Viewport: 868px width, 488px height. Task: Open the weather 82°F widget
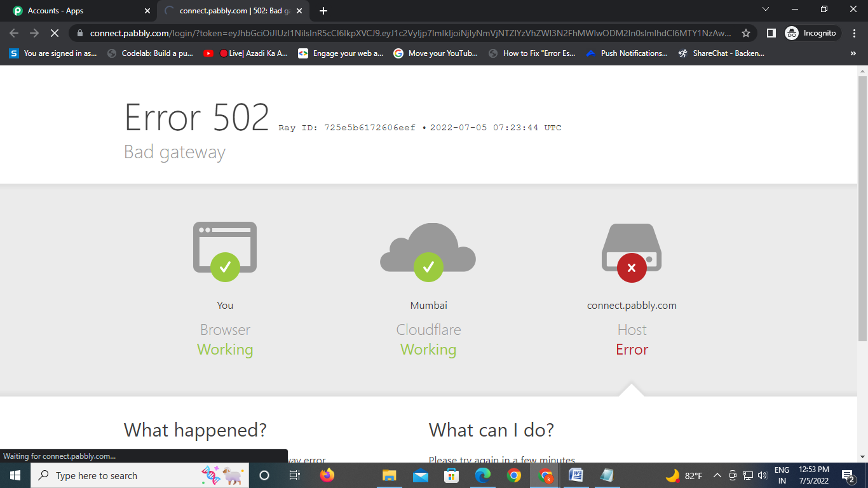(684, 475)
